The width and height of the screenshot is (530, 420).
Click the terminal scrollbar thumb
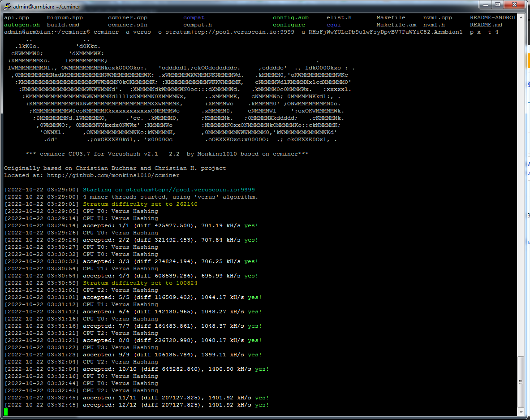pyautogui.click(x=521, y=382)
